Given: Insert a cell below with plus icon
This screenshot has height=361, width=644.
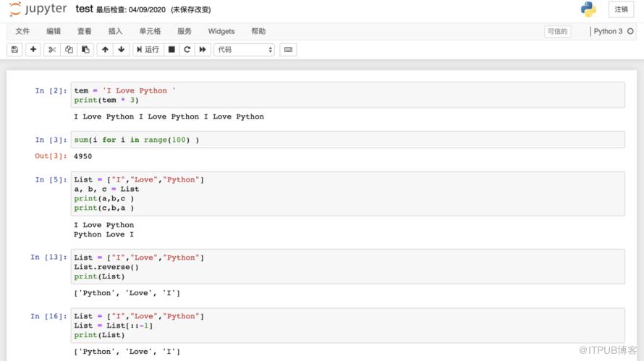Looking at the screenshot, I should 33,50.
